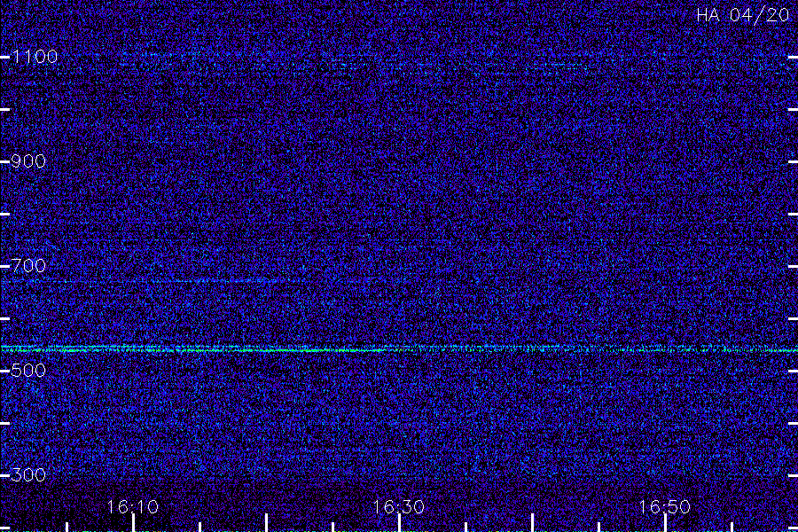Click the HA 04/20 header text
The height and width of the screenshot is (532, 798).
(x=742, y=15)
